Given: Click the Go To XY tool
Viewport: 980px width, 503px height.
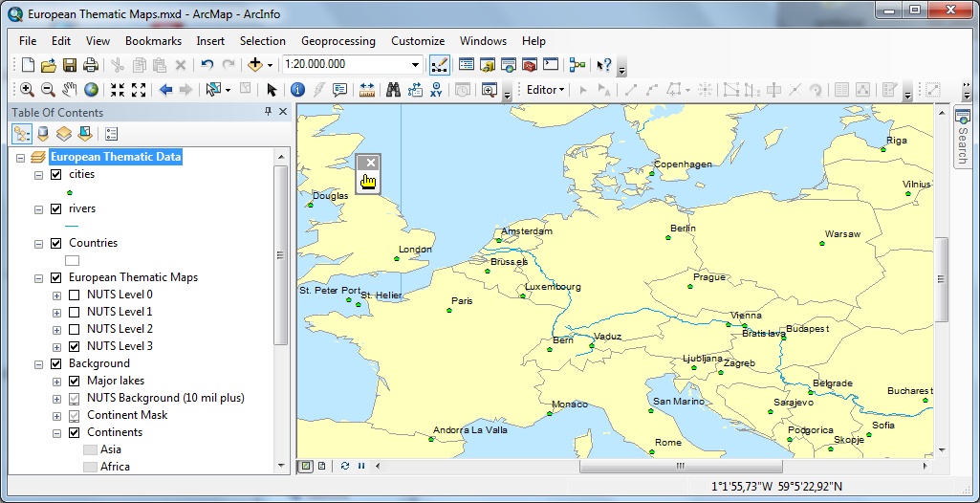Looking at the screenshot, I should click(438, 90).
